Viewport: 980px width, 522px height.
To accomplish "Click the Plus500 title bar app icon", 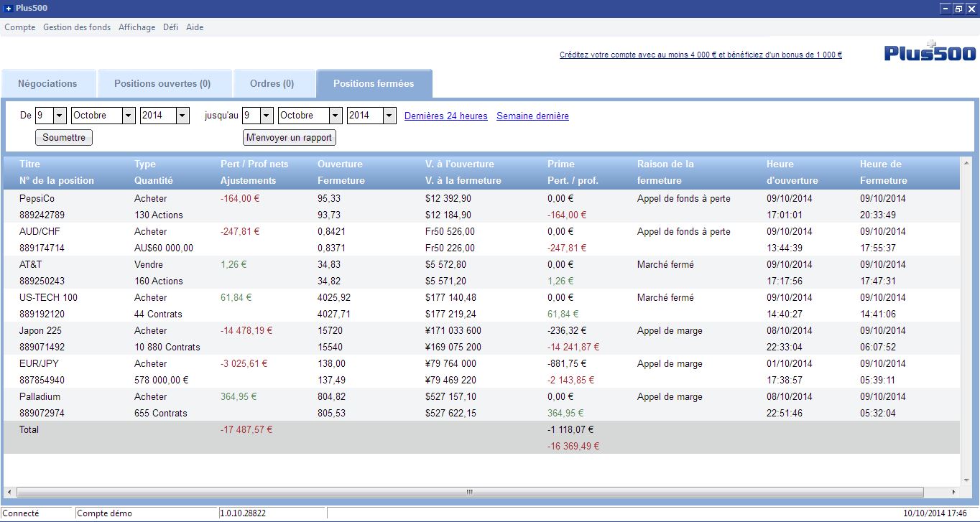I will click(x=8, y=8).
